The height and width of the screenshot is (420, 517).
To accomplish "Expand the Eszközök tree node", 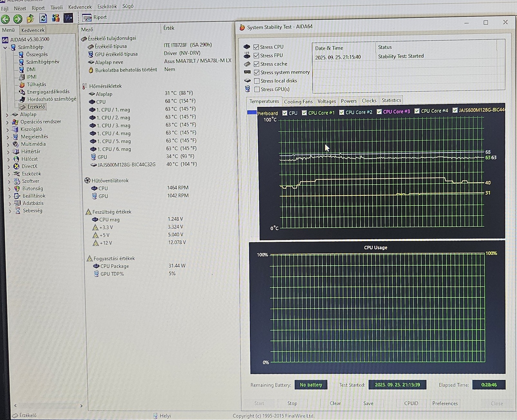I will click(9, 174).
